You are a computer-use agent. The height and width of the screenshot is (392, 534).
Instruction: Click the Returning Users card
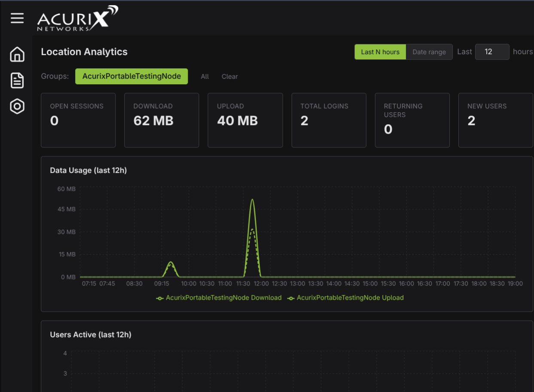412,120
